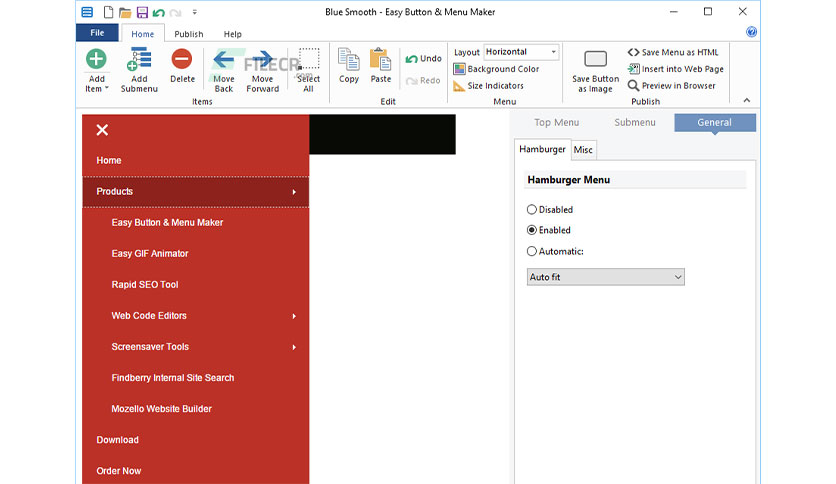
Task: Expand Screensaver Tools submenu arrow
Action: point(294,347)
